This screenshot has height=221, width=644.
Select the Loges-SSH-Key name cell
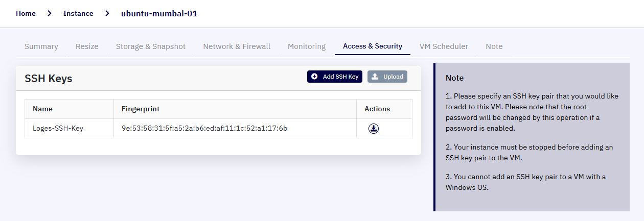pyautogui.click(x=70, y=129)
